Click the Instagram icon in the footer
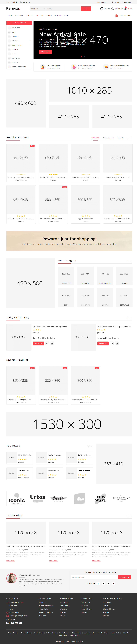Image resolution: width=137 pixels, height=644 pixels. click(108, 584)
